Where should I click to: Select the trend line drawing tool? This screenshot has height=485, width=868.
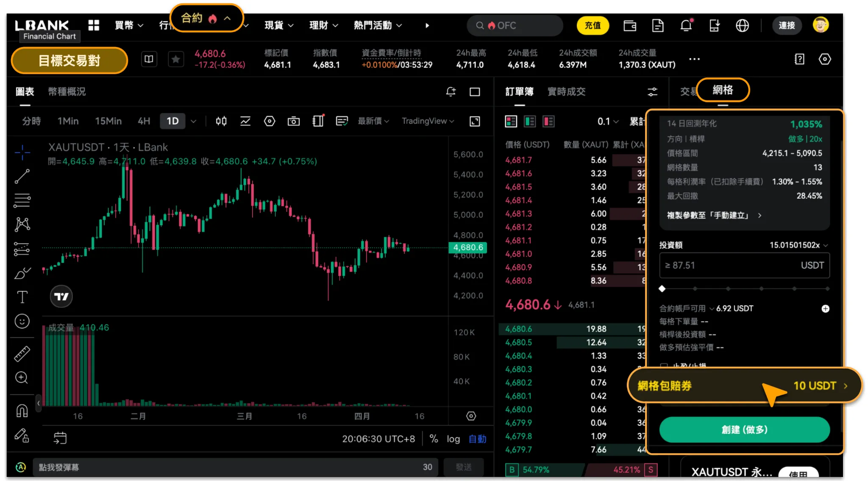tap(22, 176)
